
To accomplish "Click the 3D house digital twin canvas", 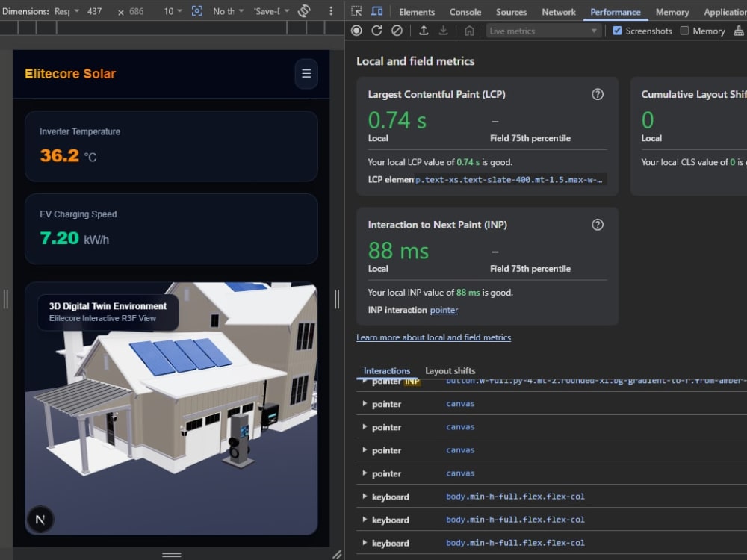I will [172, 408].
